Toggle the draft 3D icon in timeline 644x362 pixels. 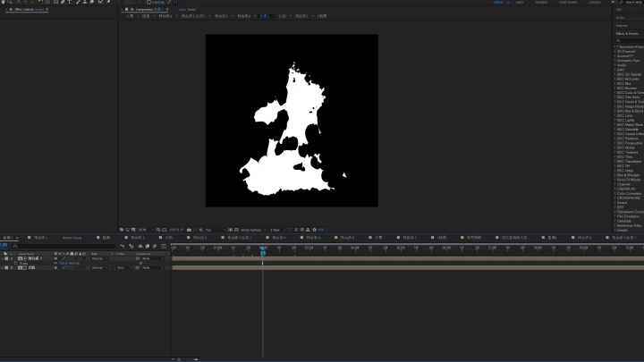[x=131, y=247]
